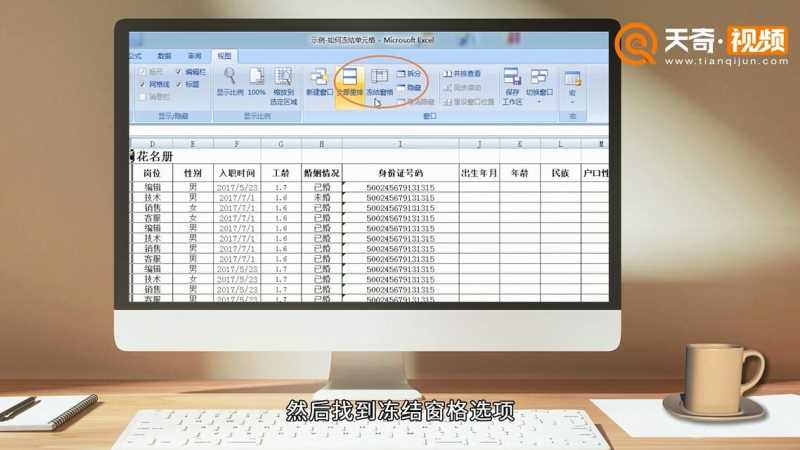Viewport: 800px width, 450px height.
Task: Click the 婚姻情况 header cell
Action: tap(321, 173)
